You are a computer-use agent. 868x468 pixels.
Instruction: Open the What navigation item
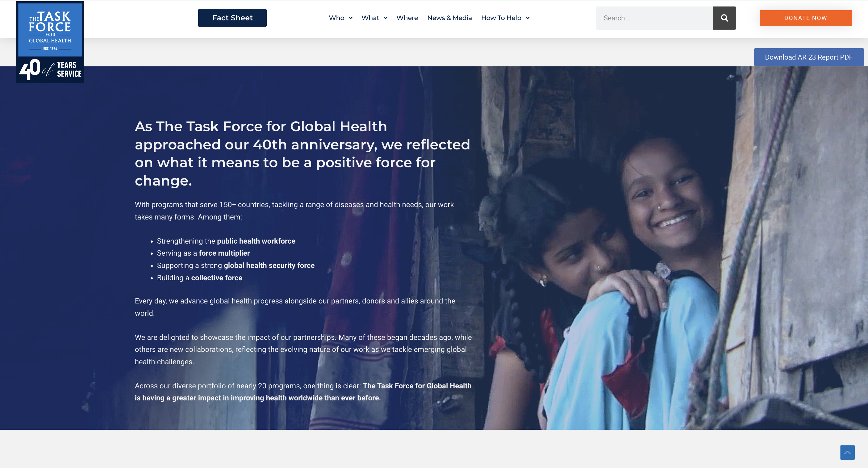click(x=370, y=18)
